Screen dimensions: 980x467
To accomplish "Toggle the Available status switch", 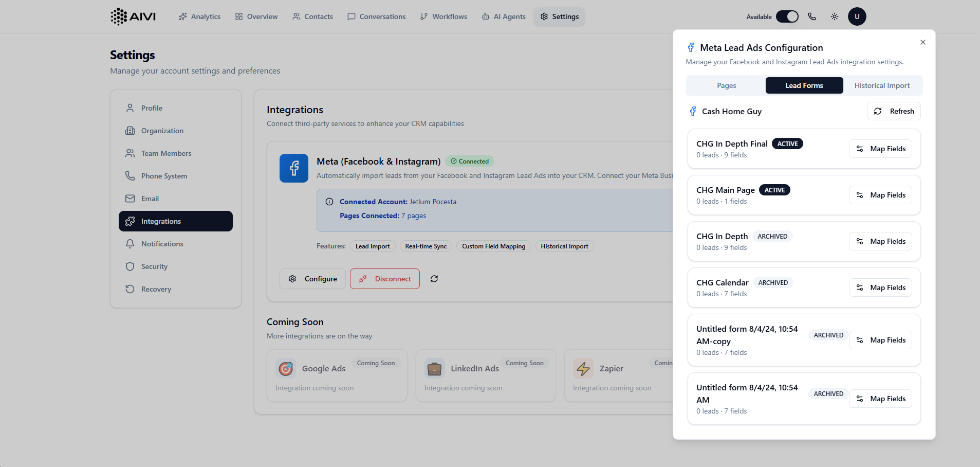I will (x=787, y=16).
